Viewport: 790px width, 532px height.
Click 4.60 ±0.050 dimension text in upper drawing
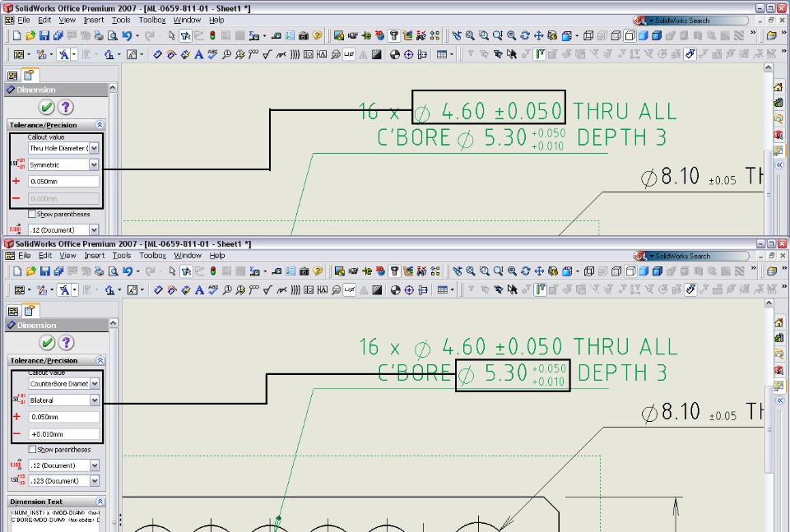(x=489, y=111)
